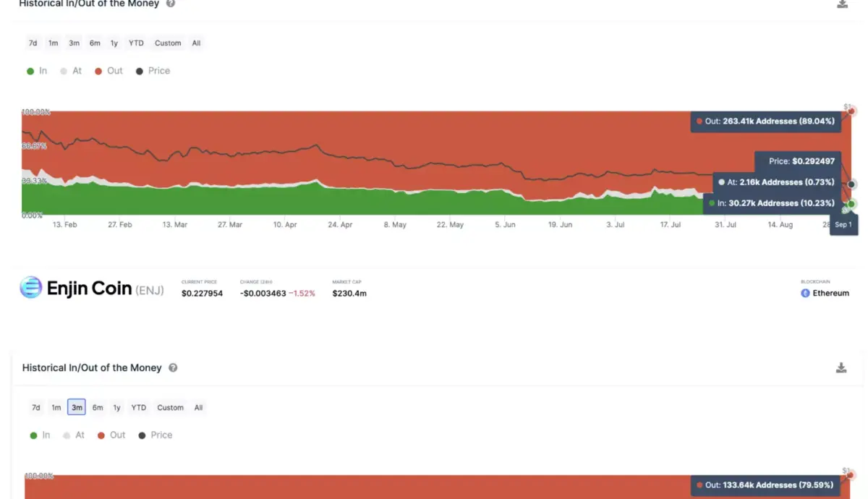
Task: Click the Ethereum blockchain link
Action: (830, 293)
